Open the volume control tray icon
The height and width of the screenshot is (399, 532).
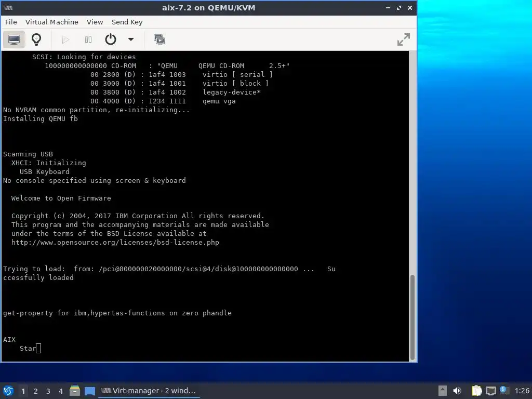click(457, 391)
